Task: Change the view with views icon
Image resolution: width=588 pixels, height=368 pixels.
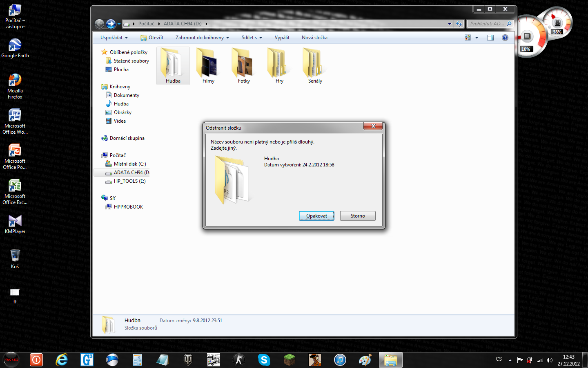Action: pyautogui.click(x=468, y=38)
